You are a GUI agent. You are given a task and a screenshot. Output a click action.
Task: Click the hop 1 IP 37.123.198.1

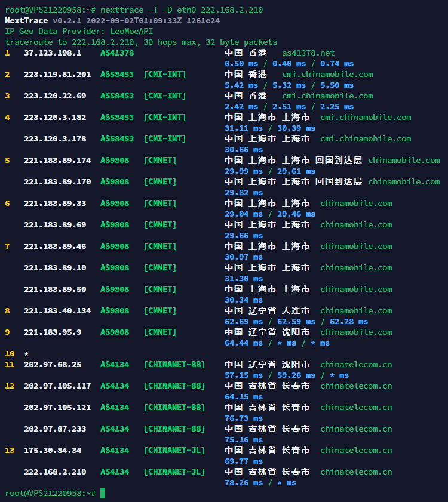pos(53,53)
